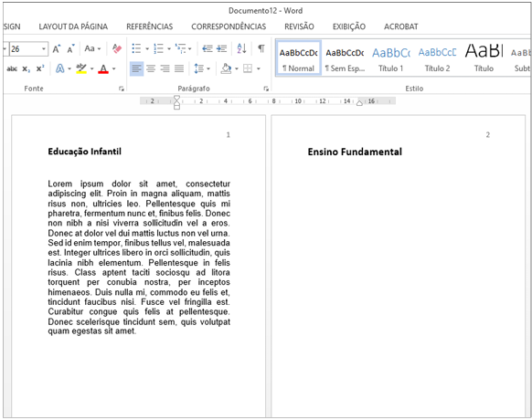Expand shading color dropdown arrow
Screen dimensions: 532x420
point(237,69)
